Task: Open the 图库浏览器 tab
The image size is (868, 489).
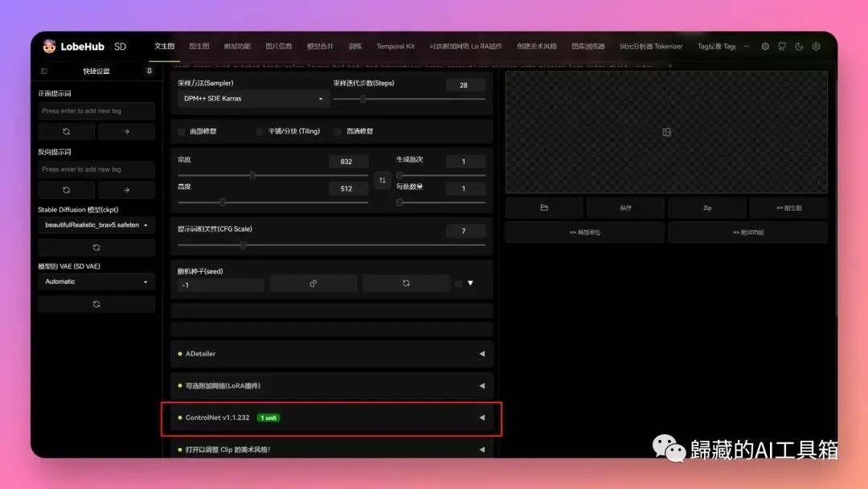Action: pos(588,47)
